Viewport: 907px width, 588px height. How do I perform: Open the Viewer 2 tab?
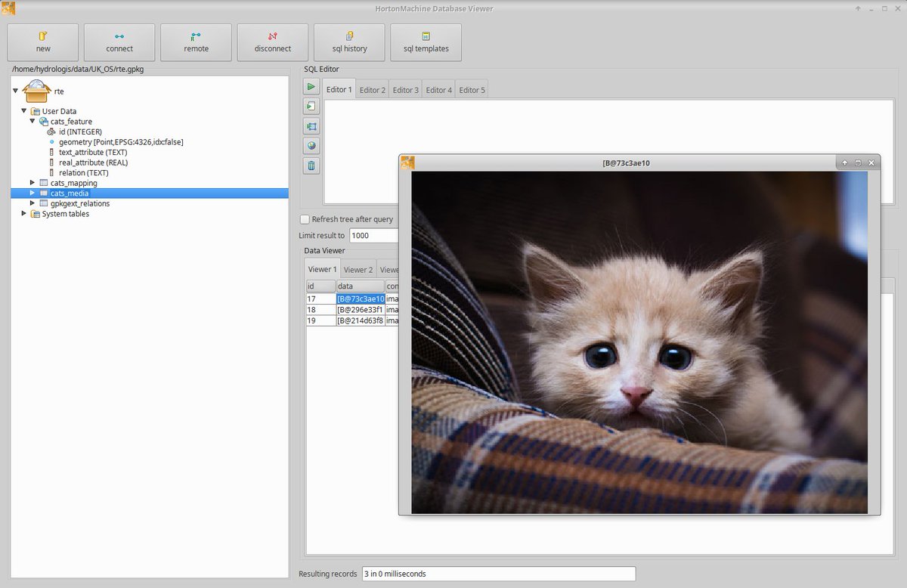(358, 270)
